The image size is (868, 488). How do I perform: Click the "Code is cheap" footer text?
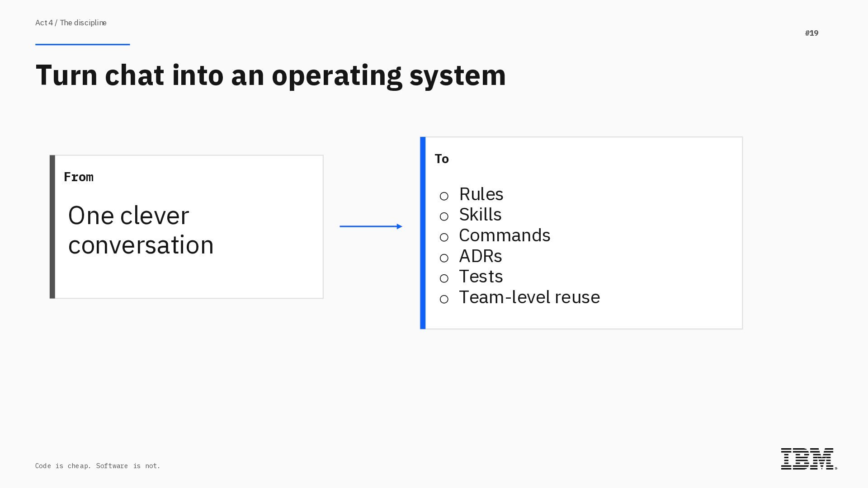tap(98, 466)
